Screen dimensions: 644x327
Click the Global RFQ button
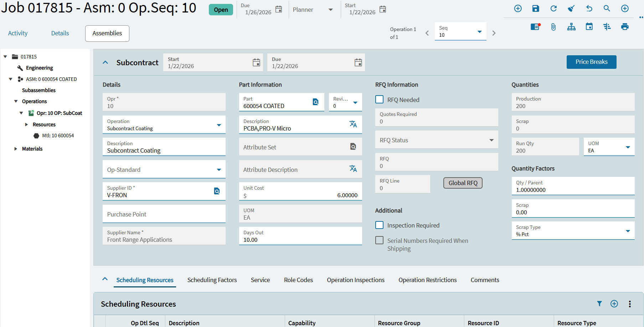pos(463,183)
